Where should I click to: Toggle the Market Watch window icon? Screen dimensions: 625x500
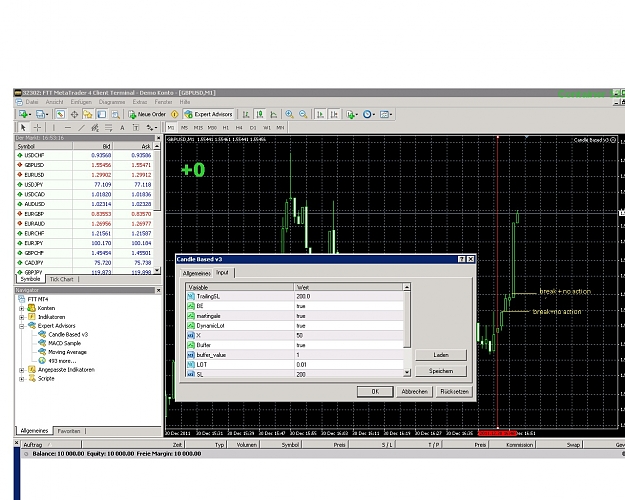[x=60, y=114]
